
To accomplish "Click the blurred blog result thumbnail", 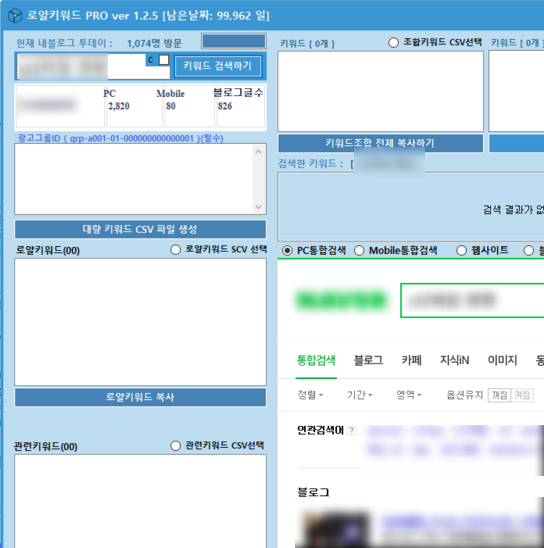I will click(x=335, y=529).
